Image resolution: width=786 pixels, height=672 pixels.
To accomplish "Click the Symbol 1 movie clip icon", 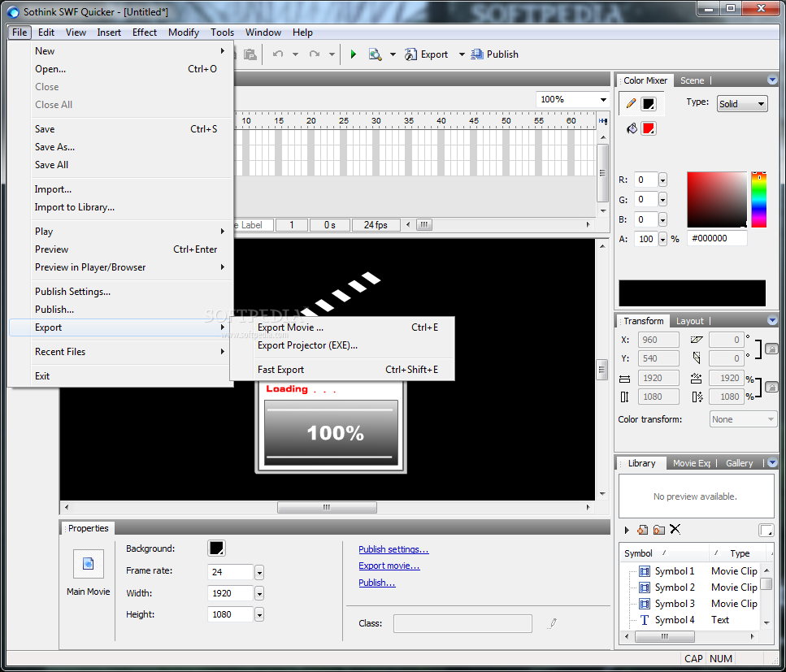I will [x=645, y=571].
